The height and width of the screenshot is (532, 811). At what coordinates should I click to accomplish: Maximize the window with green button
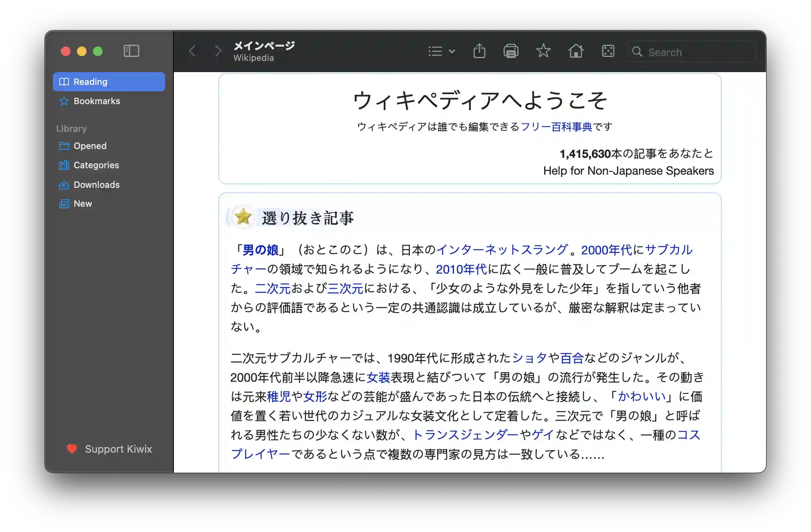click(98, 51)
